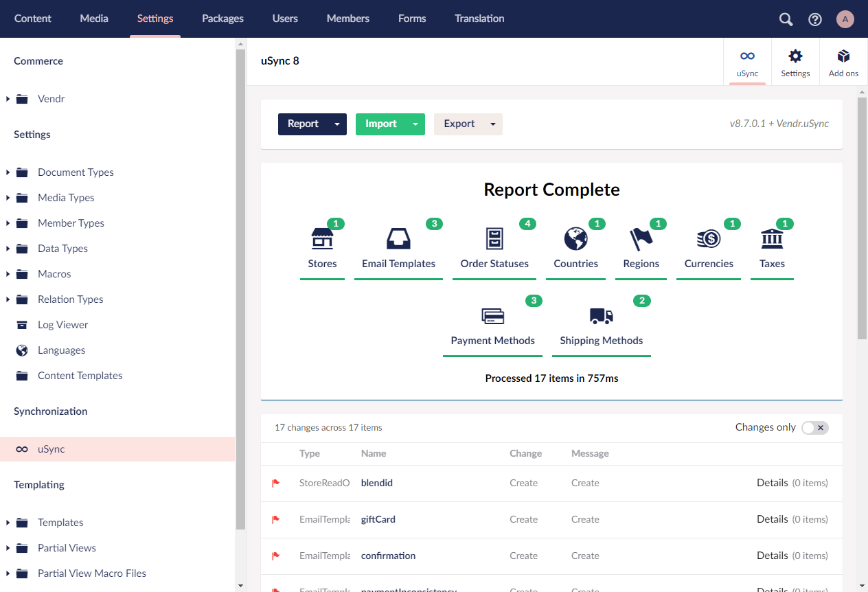Expand the Document Types tree node
Viewport: 868px width, 592px height.
click(x=8, y=172)
